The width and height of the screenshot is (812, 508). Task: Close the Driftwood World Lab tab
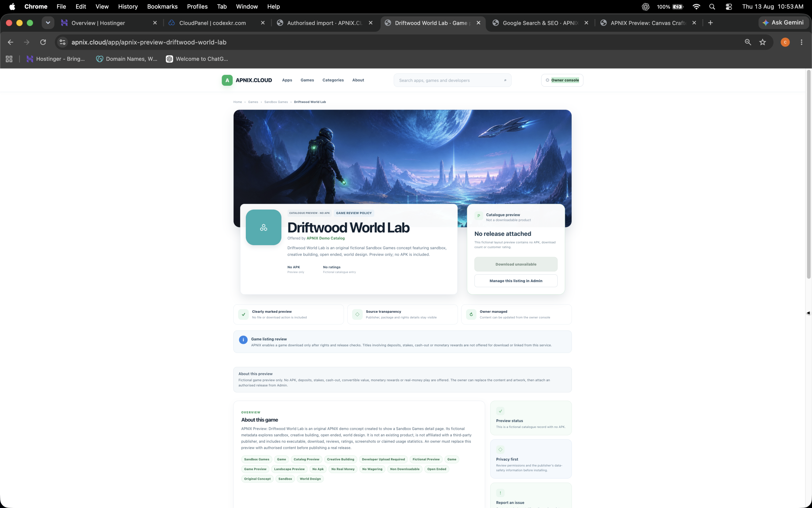(478, 23)
